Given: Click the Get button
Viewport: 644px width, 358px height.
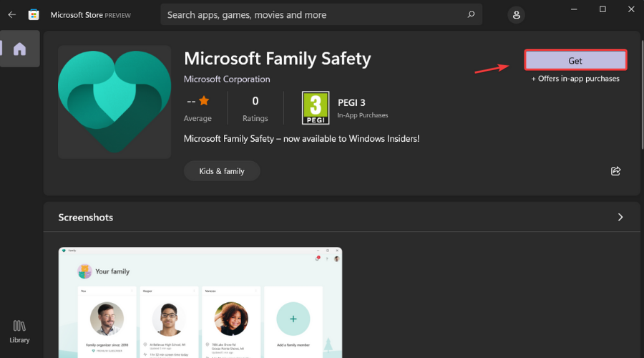Looking at the screenshot, I should coord(575,60).
